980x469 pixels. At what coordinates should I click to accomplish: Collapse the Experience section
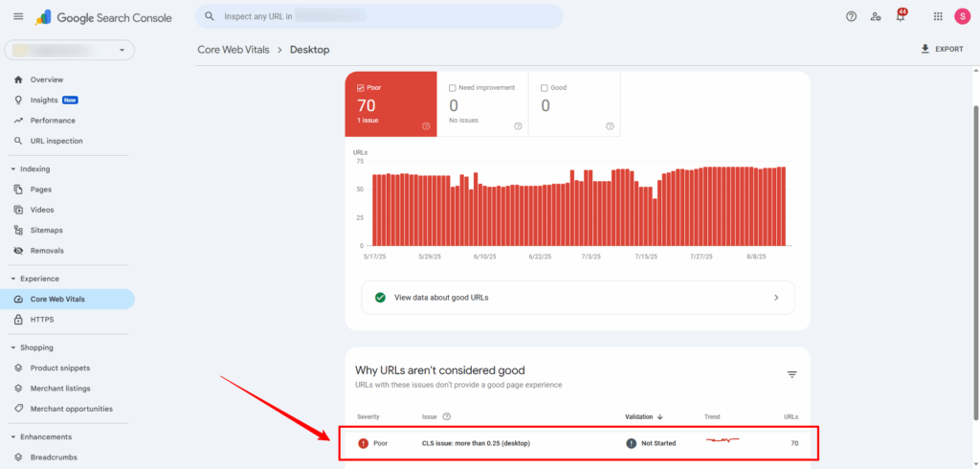pos(13,279)
